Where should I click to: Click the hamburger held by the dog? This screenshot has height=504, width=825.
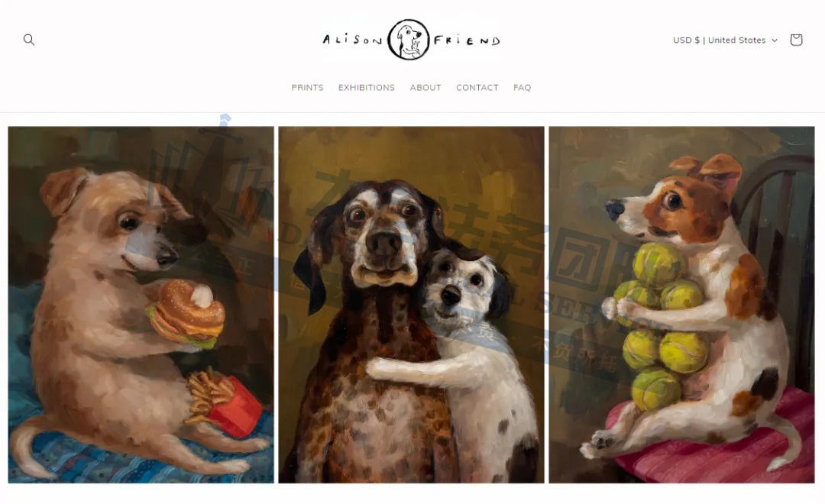(x=185, y=314)
